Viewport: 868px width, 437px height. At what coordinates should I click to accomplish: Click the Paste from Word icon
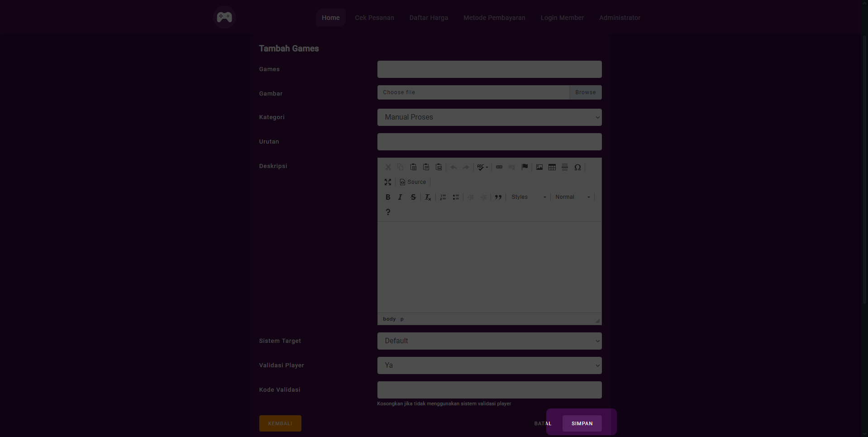tap(439, 167)
